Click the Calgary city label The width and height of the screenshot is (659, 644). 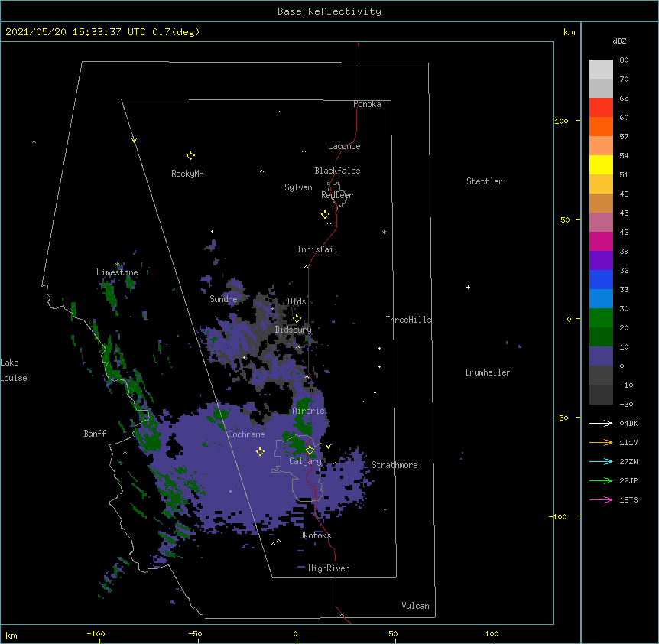click(x=305, y=461)
